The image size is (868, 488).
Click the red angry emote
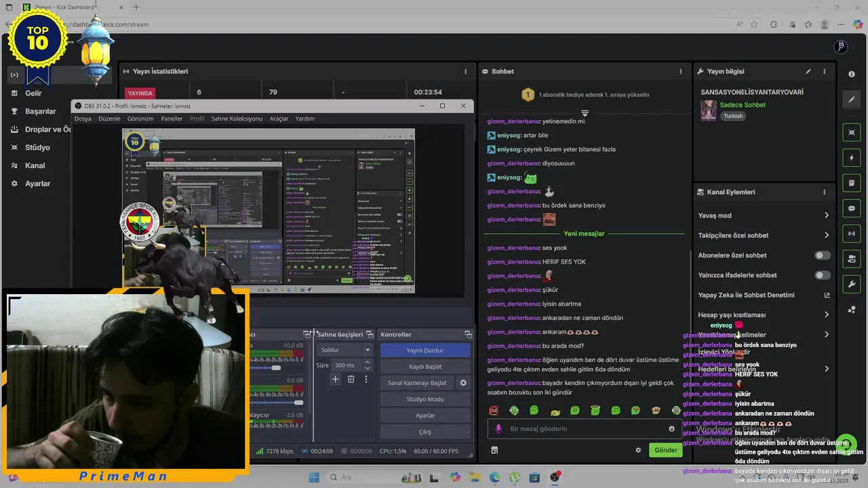click(494, 411)
